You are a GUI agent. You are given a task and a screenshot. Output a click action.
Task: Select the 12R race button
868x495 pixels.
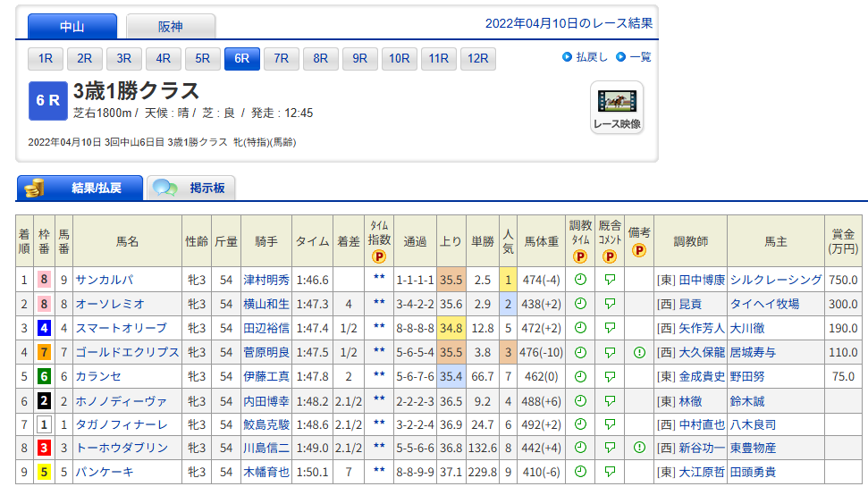(478, 59)
